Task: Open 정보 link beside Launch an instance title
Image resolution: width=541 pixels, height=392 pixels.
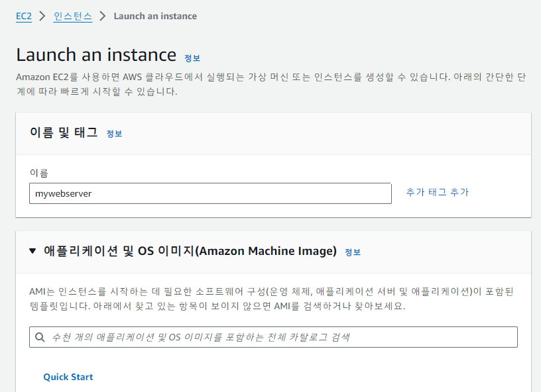Action: point(192,58)
